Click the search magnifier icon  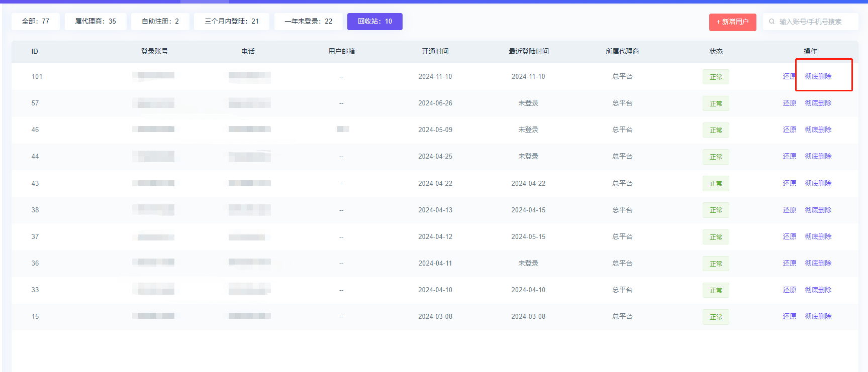[771, 22]
